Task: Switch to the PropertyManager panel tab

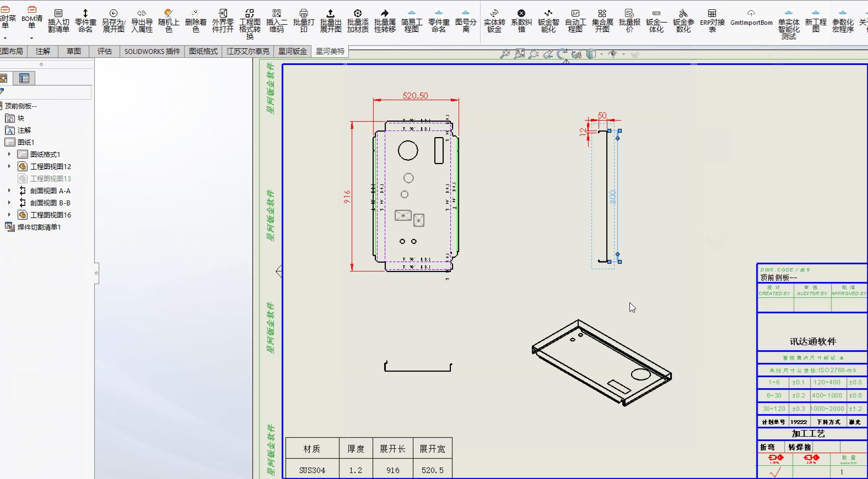Action: click(24, 78)
